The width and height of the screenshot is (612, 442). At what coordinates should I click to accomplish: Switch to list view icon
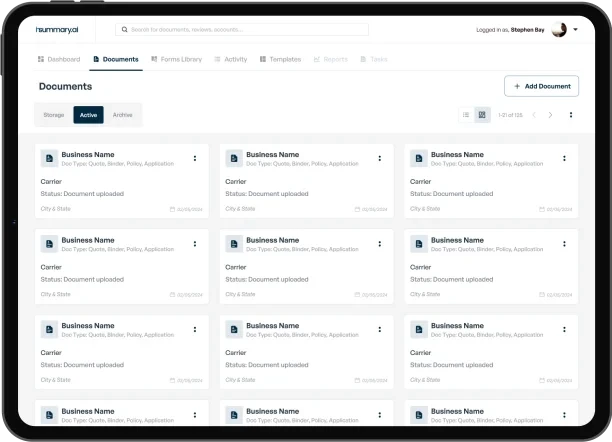click(466, 115)
